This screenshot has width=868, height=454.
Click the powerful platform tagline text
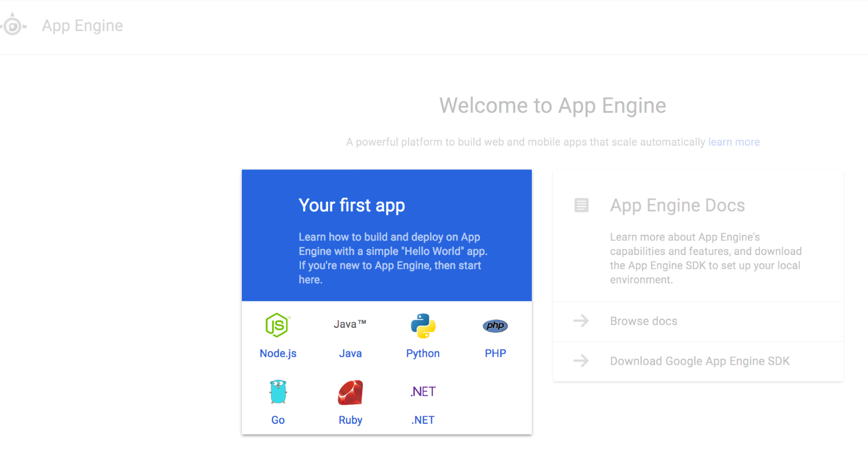pyautogui.click(x=525, y=142)
